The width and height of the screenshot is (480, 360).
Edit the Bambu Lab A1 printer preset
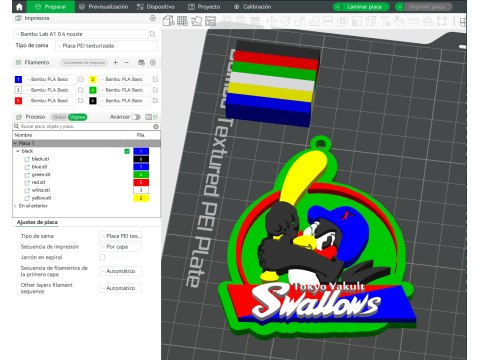tap(153, 34)
